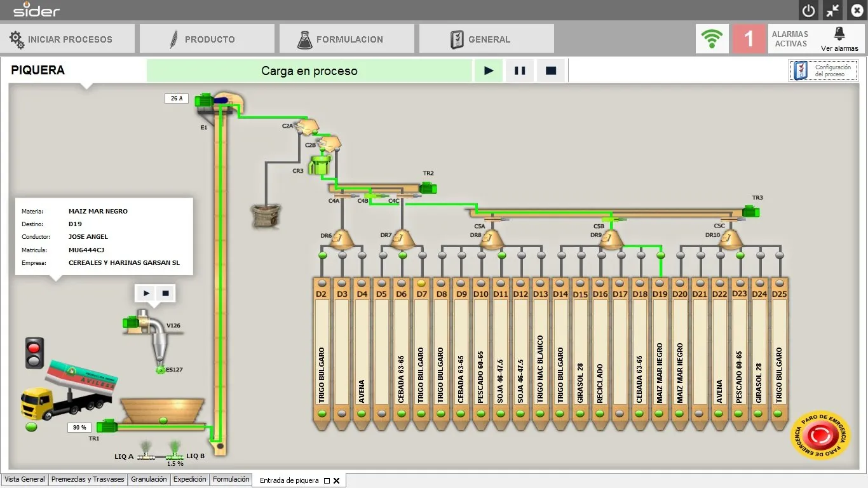This screenshot has height=488, width=868.
Task: Select the DR6 distributor icon
Action: pyautogui.click(x=342, y=239)
